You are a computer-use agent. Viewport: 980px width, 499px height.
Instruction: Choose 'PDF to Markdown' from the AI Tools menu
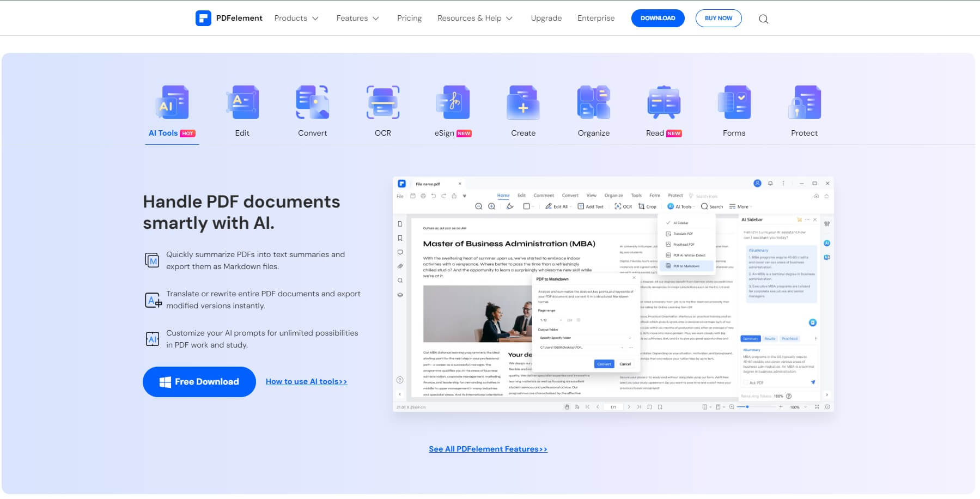coord(686,266)
